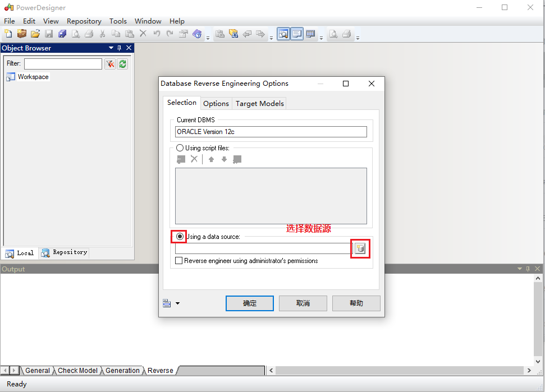Screen dimensions: 545x392
Task: Click the connect to data source icon
Action: pos(360,248)
